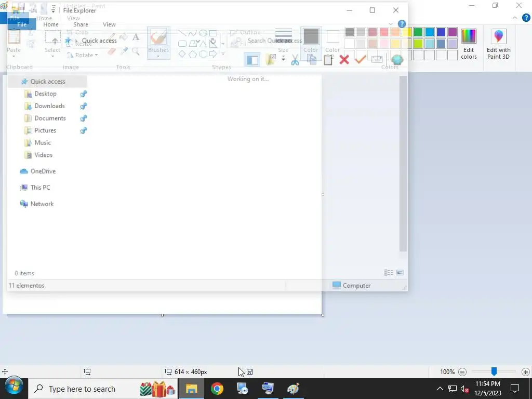Switch to large thumbnails view icon in File Explorer
Image resolution: width=532 pixels, height=399 pixels.
click(400, 272)
